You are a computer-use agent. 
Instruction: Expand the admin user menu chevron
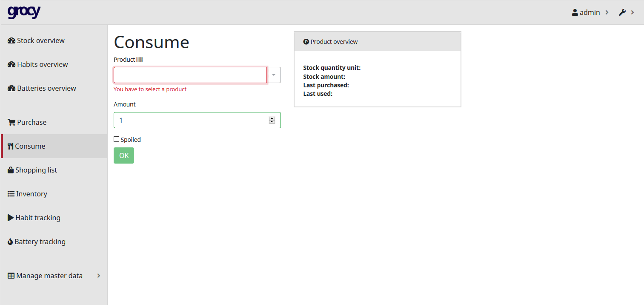pos(607,12)
